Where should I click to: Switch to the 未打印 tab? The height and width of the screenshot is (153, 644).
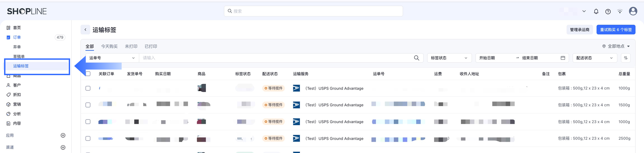tap(131, 46)
